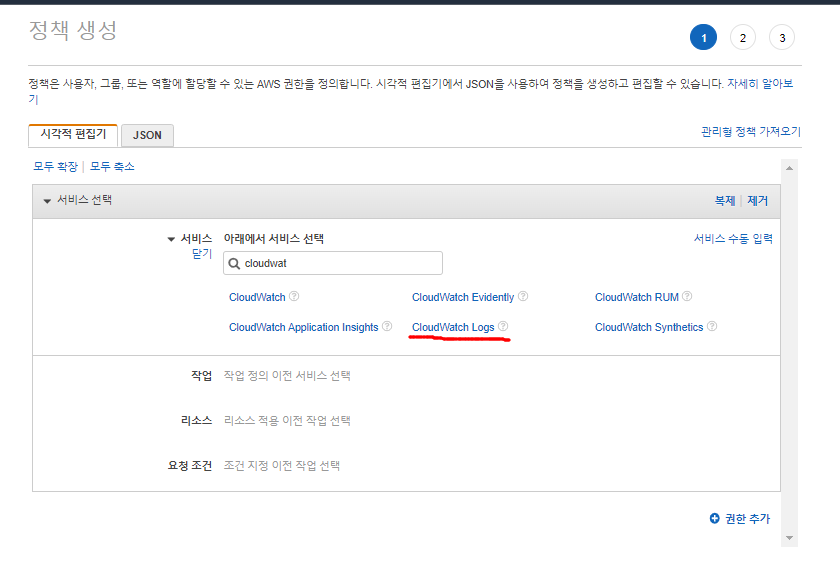
Task: Go to step 3 circle indicator
Action: (782, 37)
